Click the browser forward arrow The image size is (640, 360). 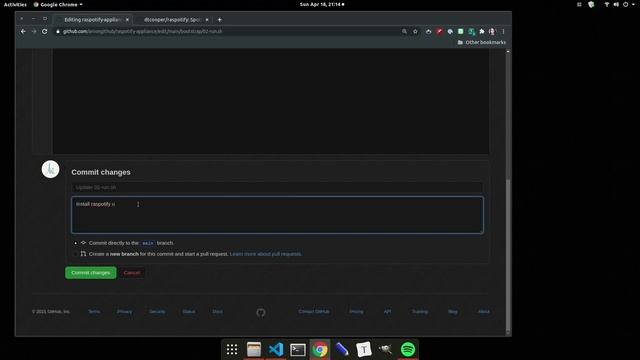click(x=34, y=31)
